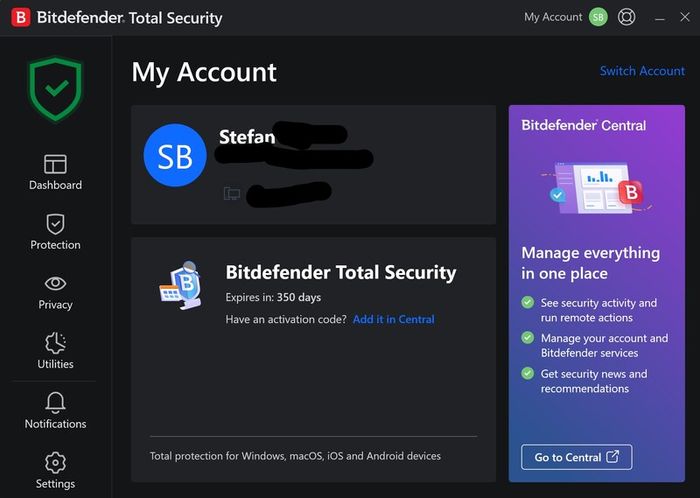The image size is (700, 498).
Task: Click the Switch Account link
Action: click(x=642, y=71)
